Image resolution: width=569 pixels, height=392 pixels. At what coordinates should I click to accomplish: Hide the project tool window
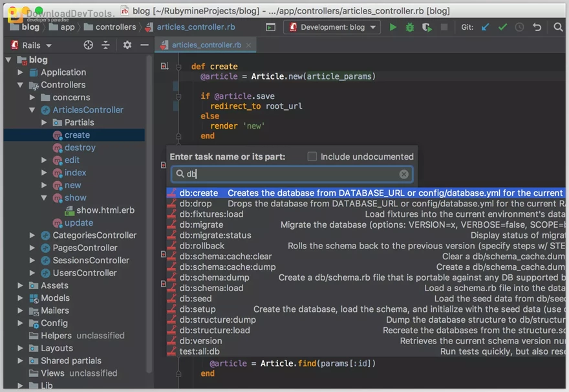point(144,45)
